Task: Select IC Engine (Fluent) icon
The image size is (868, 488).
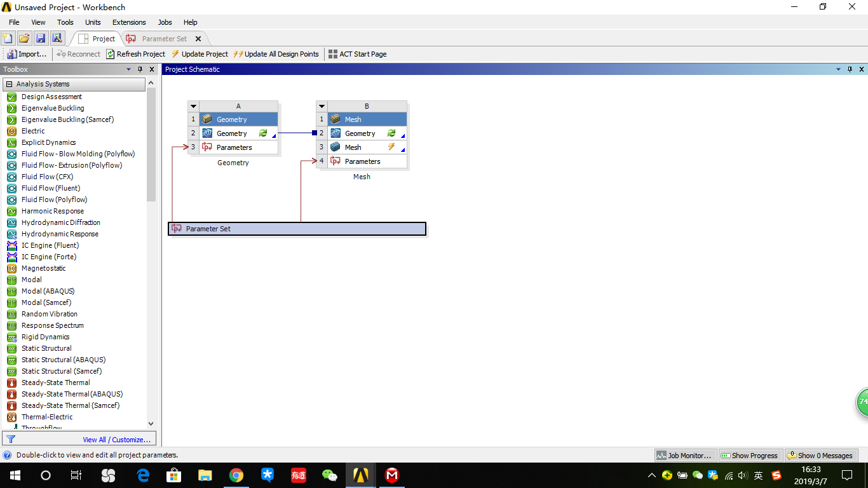Action: pos(11,245)
